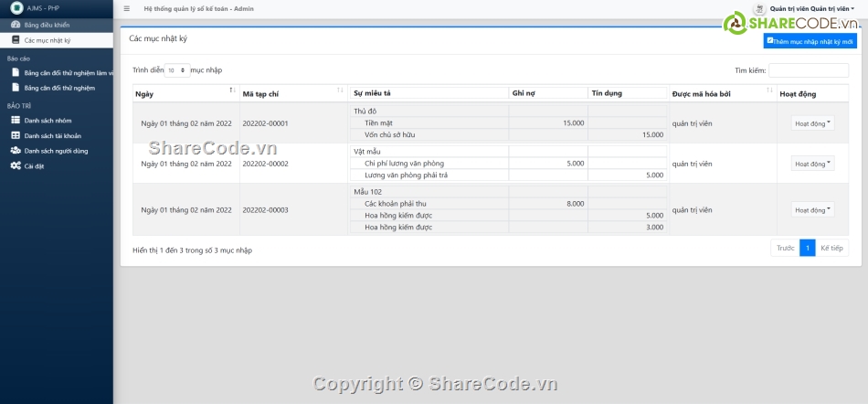Sort the table by Ngày column
Screen dimensions: 868x404
tap(185, 93)
